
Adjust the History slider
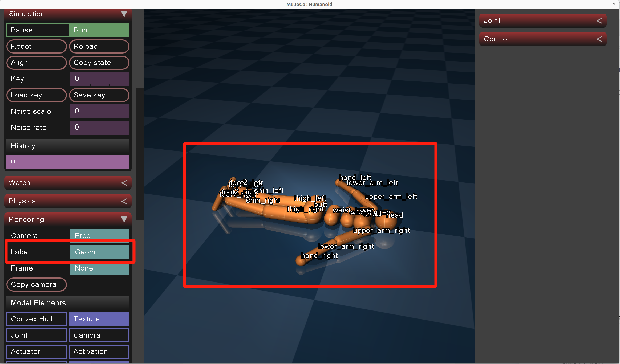pyautogui.click(x=68, y=162)
